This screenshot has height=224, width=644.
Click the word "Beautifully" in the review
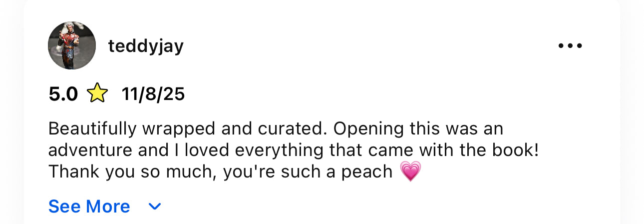[x=92, y=128]
